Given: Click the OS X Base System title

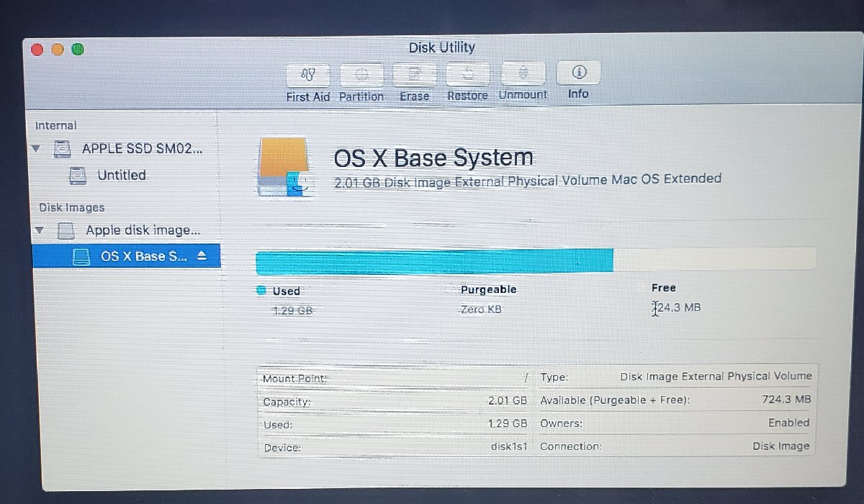Looking at the screenshot, I should click(x=433, y=158).
